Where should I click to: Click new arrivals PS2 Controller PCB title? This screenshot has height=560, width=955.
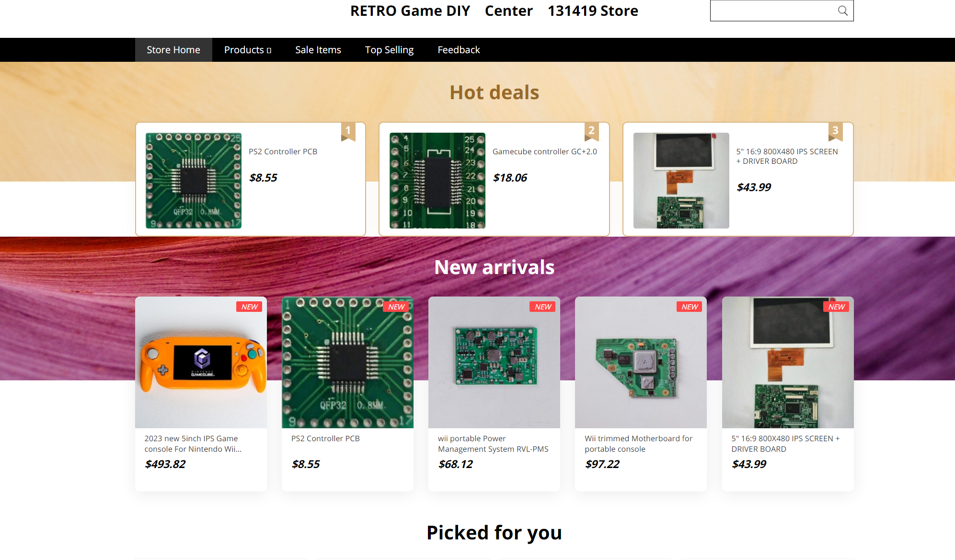(x=325, y=438)
